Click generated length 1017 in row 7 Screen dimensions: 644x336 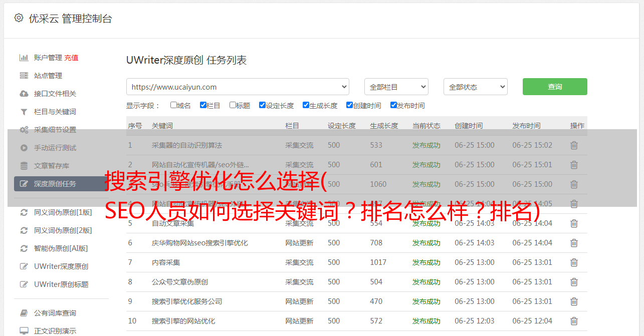[x=378, y=262]
